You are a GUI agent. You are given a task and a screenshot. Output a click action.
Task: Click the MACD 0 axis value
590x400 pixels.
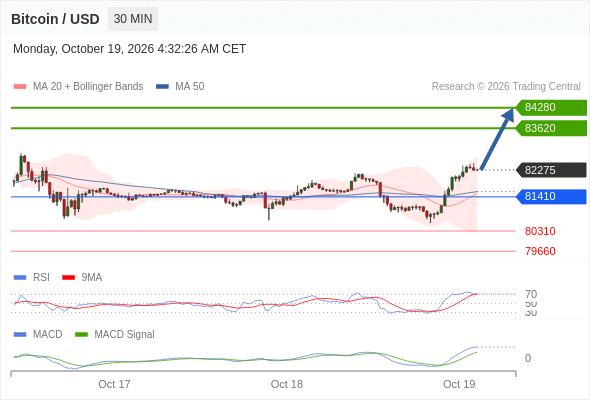(x=528, y=358)
